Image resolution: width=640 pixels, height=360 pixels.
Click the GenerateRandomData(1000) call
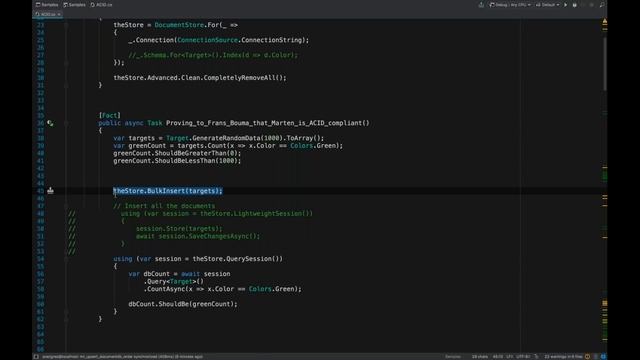[238, 138]
